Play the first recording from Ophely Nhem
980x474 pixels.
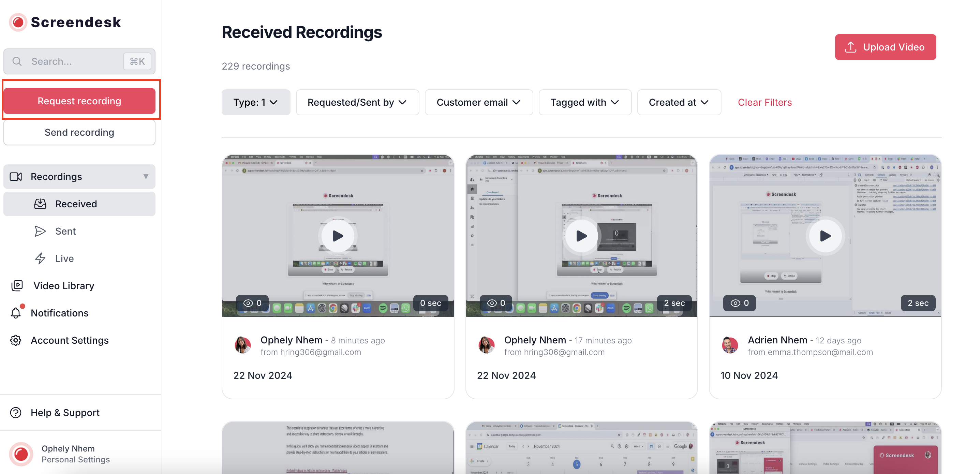point(338,236)
